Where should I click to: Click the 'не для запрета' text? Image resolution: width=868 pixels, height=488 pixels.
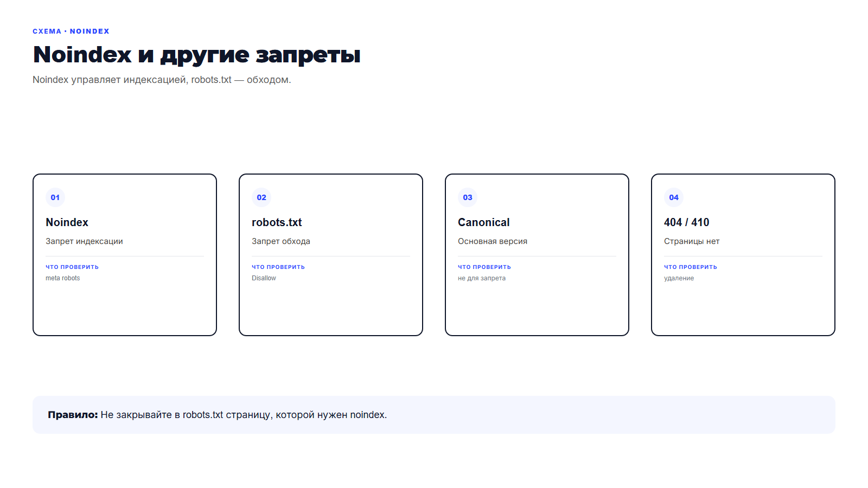(482, 278)
